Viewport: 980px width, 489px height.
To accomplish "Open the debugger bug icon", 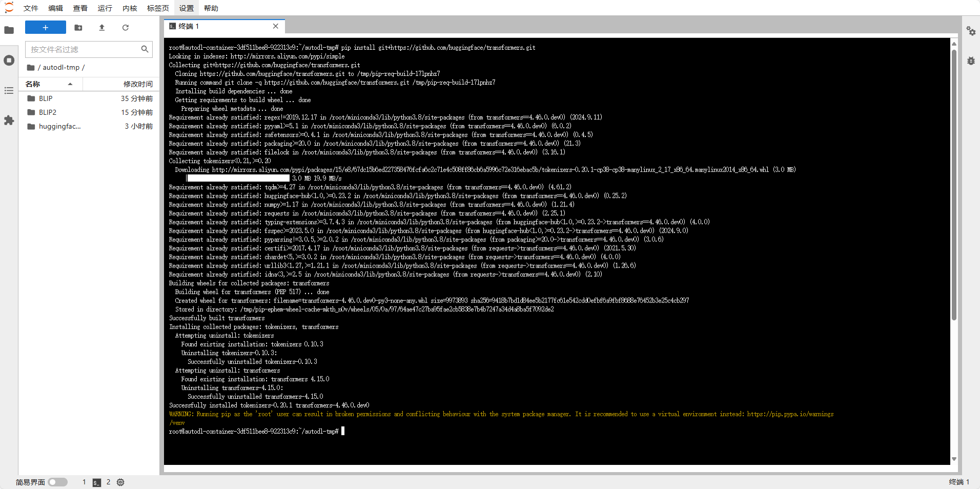I will pos(971,60).
